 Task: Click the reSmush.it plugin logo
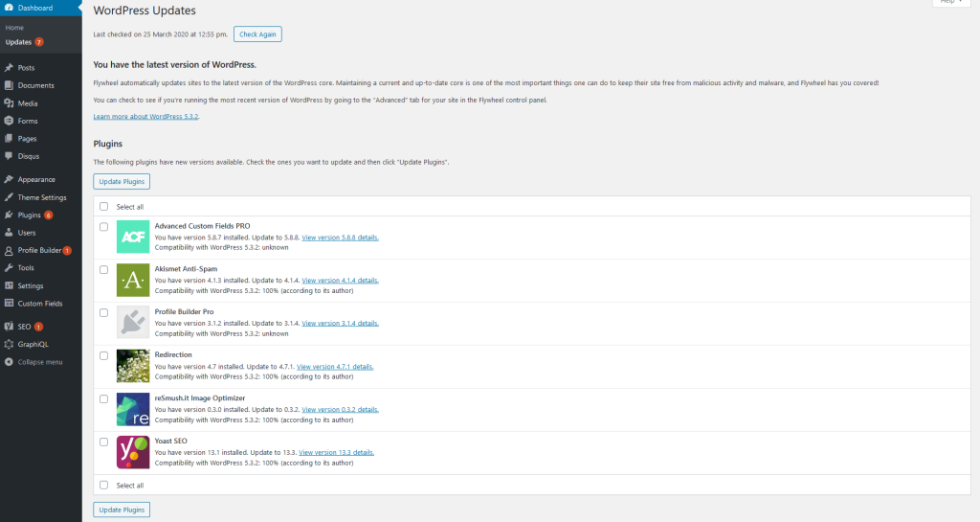(133, 409)
